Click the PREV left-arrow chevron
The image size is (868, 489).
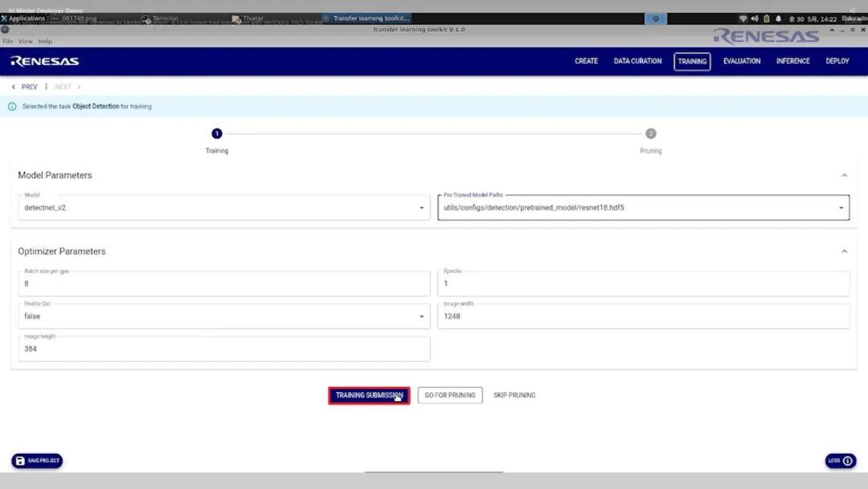click(14, 87)
